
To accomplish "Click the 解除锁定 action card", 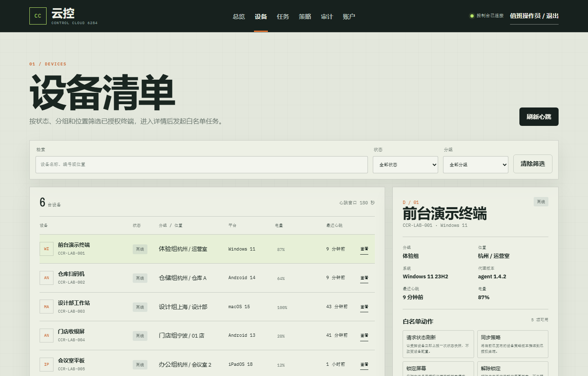I will click(513, 369).
